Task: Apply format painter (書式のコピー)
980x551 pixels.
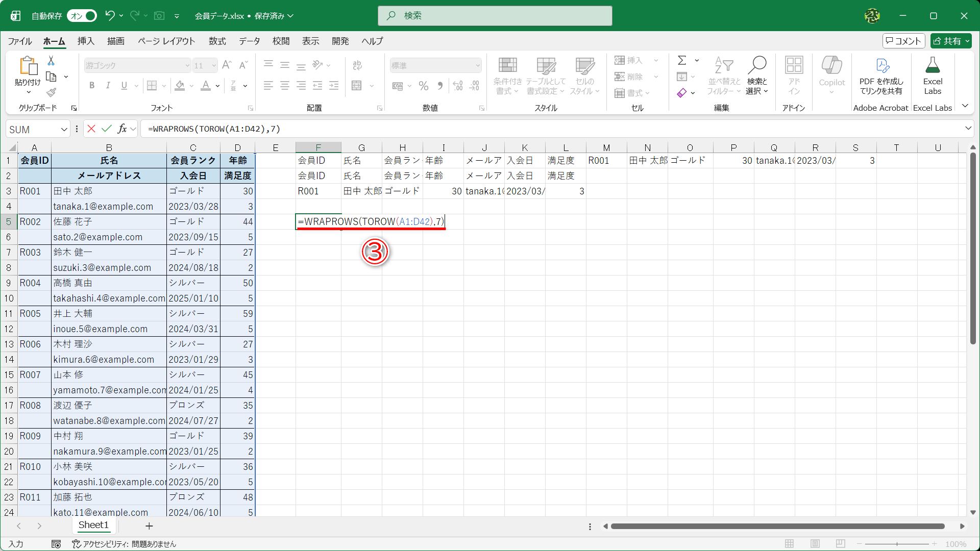Action: click(50, 93)
